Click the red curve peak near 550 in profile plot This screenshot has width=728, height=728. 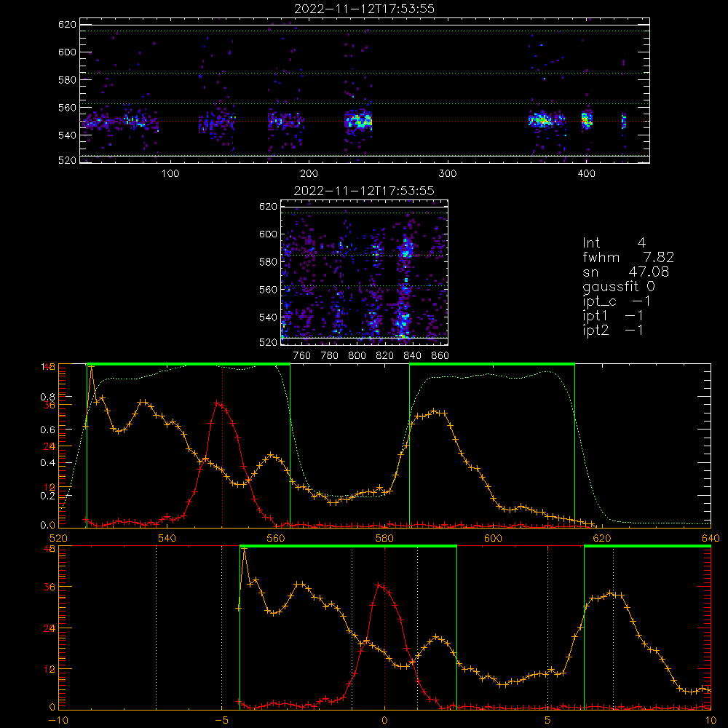217,403
